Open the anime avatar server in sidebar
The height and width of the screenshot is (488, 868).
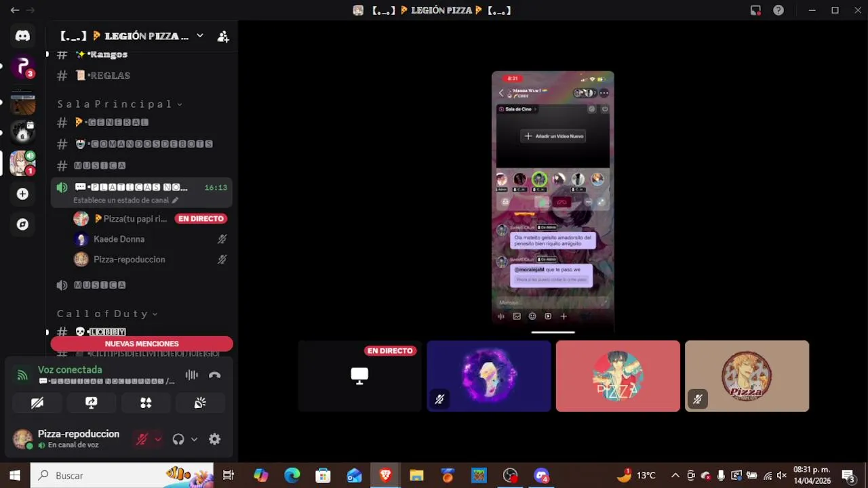(22, 163)
